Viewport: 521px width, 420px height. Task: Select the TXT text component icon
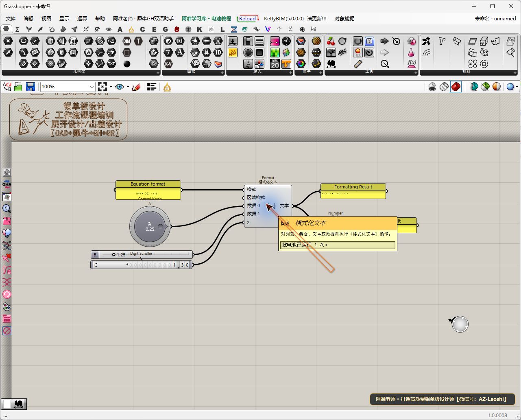pyautogui.click(x=111, y=63)
